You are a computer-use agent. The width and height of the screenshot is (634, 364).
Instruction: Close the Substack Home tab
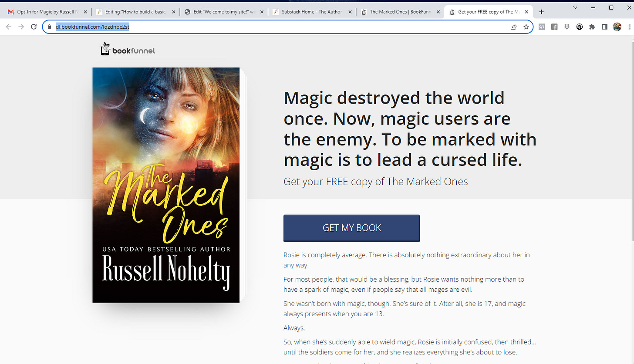[x=350, y=12]
